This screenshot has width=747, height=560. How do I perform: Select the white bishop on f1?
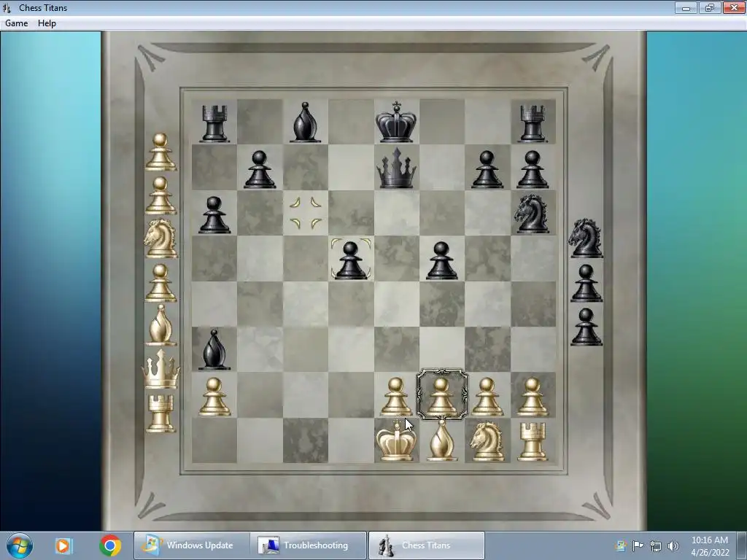tap(441, 441)
